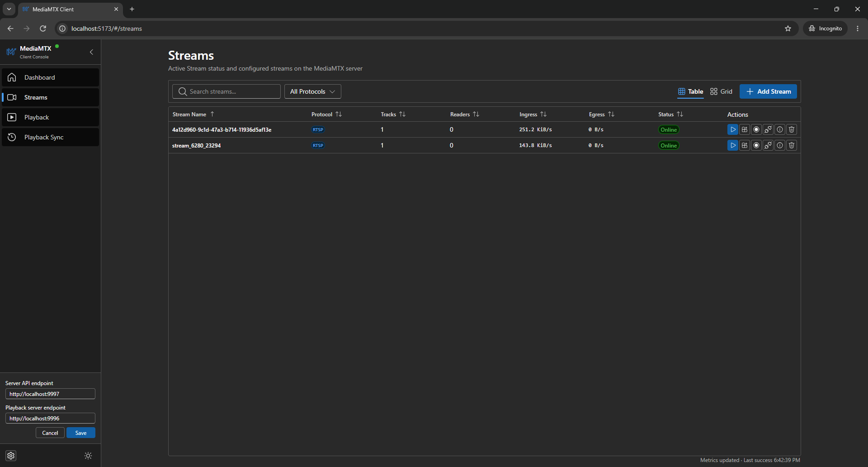Image resolution: width=868 pixels, height=467 pixels.
Task: Edit Server API endpoint field
Action: (50, 394)
